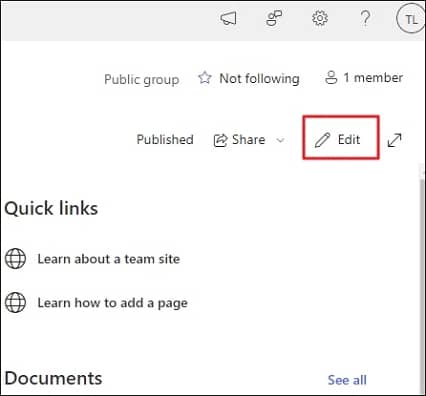Click globe icon beside Learn about a team site
Viewport: 426px width, 396px height.
tap(15, 258)
